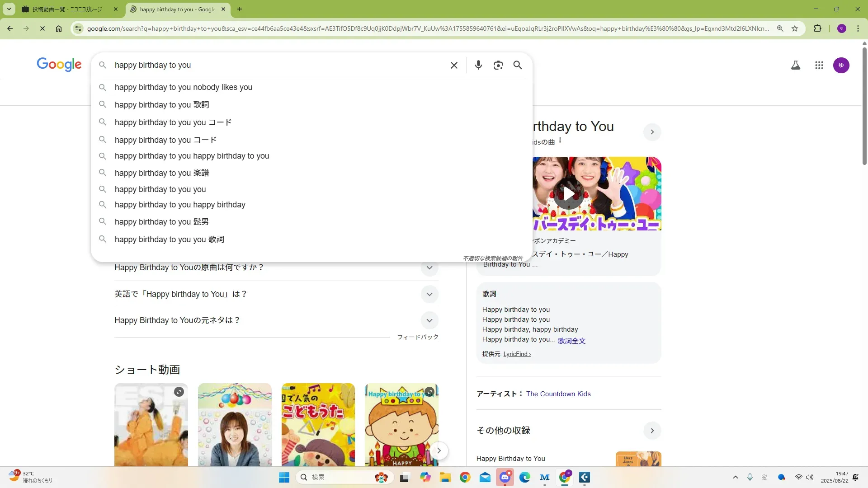Open Chrome extensions puzzle icon

817,28
